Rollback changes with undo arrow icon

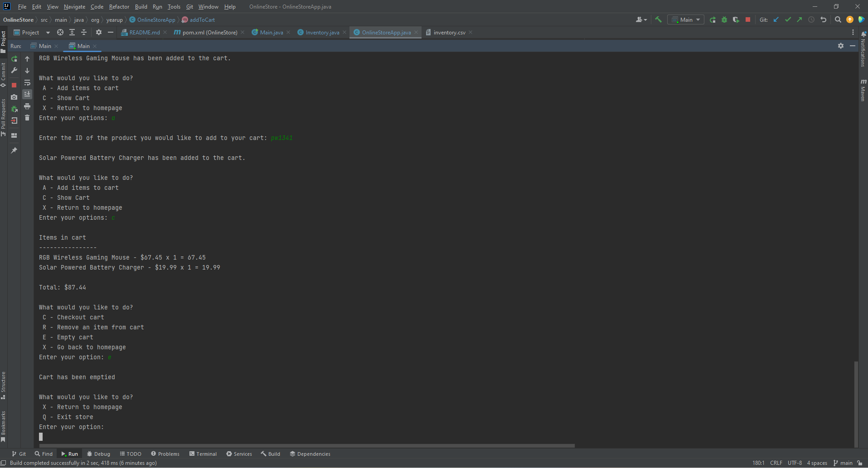[824, 19]
